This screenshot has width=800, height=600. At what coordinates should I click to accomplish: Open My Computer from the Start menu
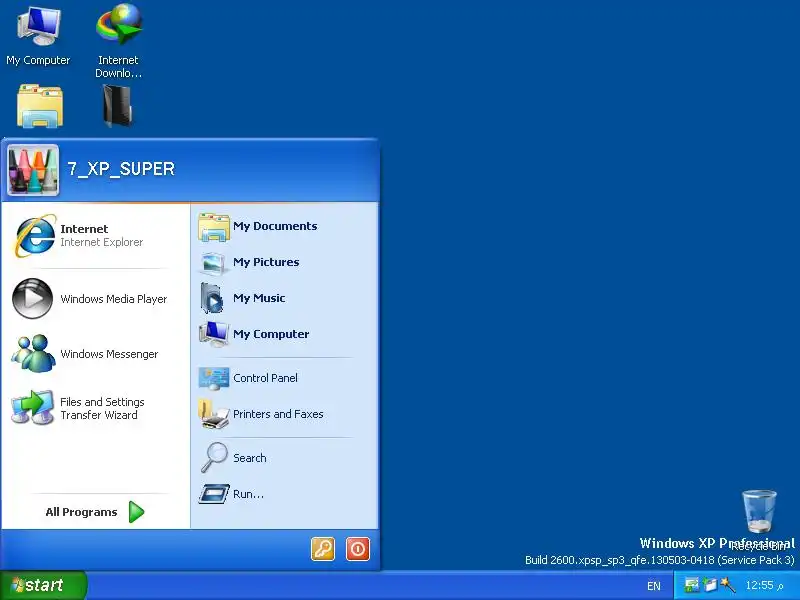click(284, 334)
